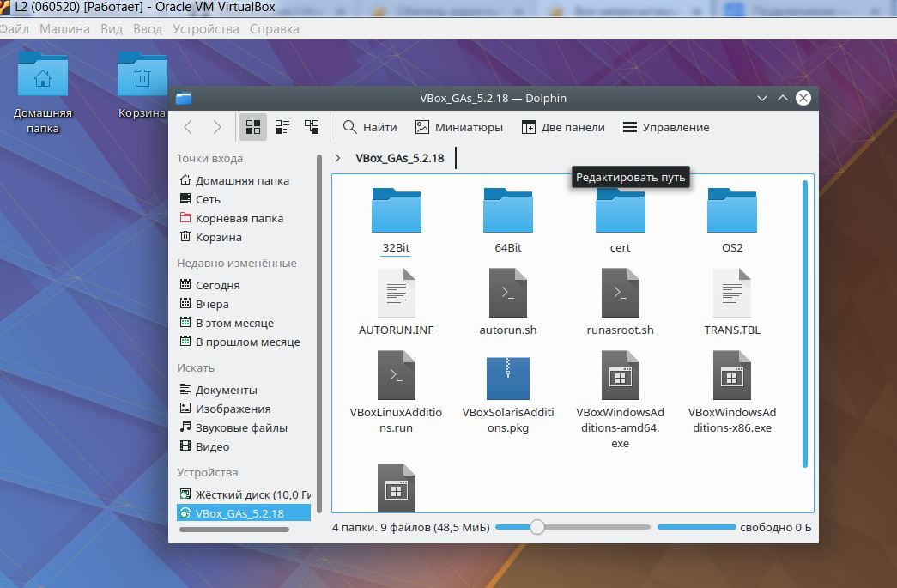Select the partially visible executable in bottom row
Image resolution: width=897 pixels, height=588 pixels.
point(396,488)
